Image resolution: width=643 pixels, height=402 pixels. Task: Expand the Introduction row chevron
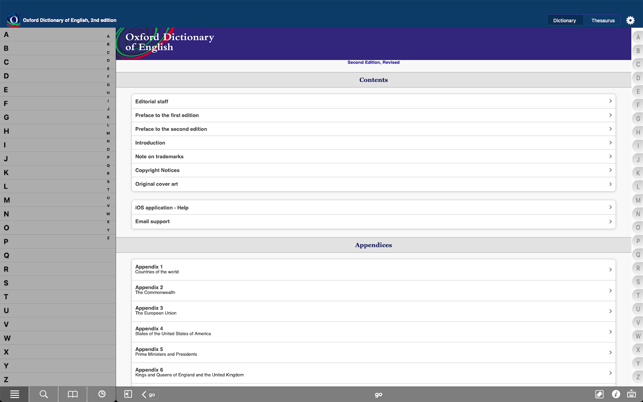(x=610, y=142)
